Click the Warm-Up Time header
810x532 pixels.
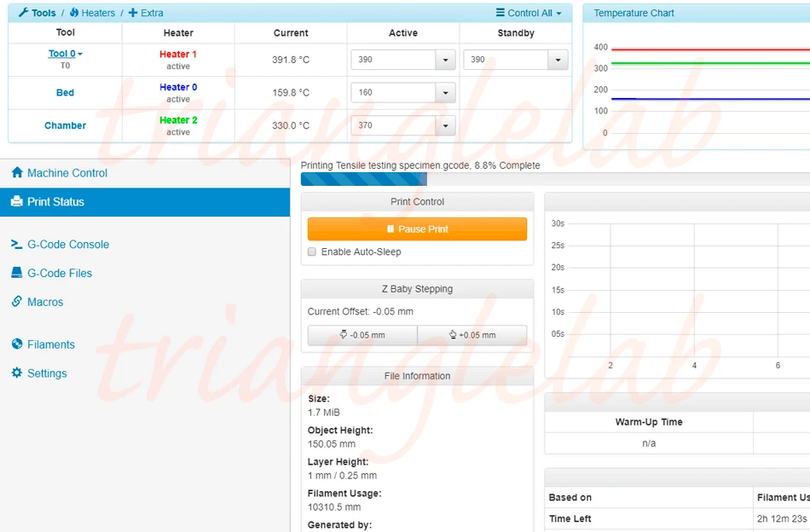(x=649, y=422)
